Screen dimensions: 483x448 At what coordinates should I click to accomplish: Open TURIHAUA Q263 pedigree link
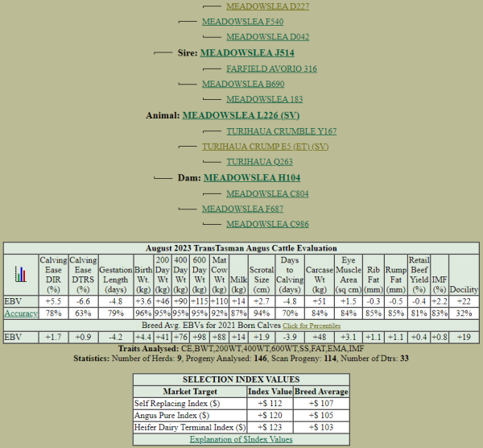click(259, 162)
